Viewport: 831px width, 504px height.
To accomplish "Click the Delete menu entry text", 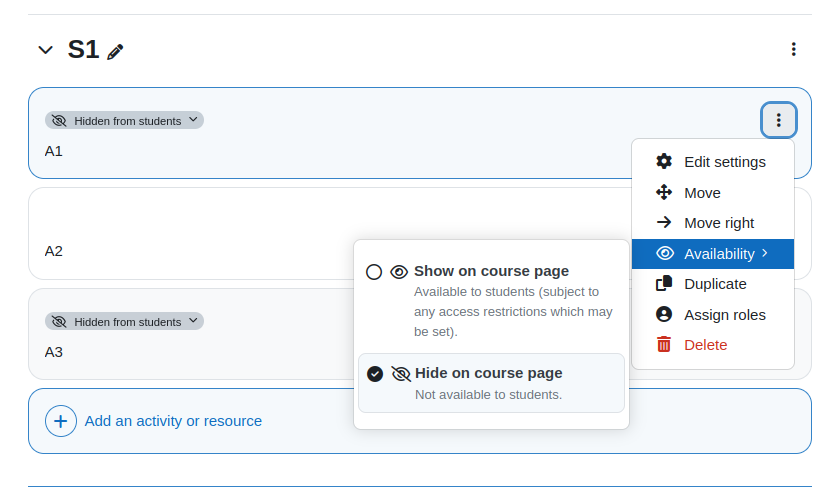I will click(705, 345).
